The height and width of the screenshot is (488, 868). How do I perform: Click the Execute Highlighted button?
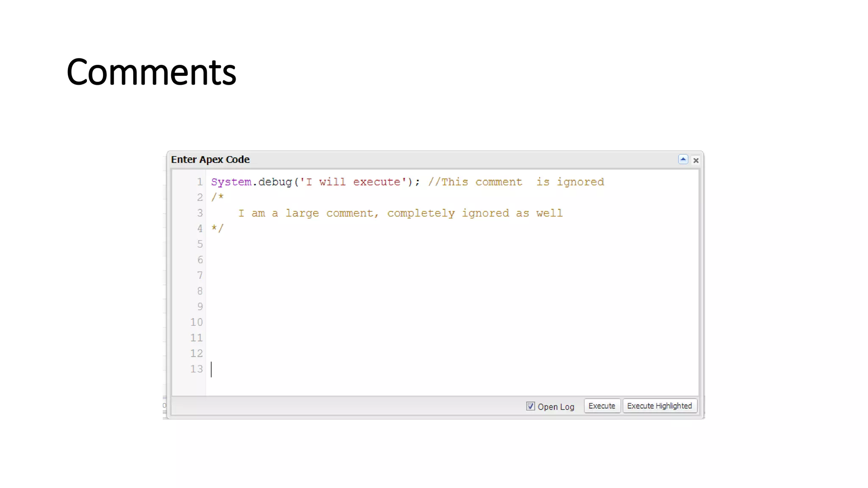659,406
